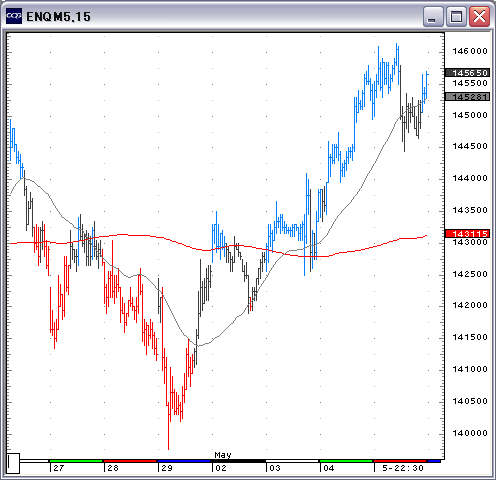Click the ENQM5,15 chart title text
This screenshot has height=480, width=496.
[58, 17]
